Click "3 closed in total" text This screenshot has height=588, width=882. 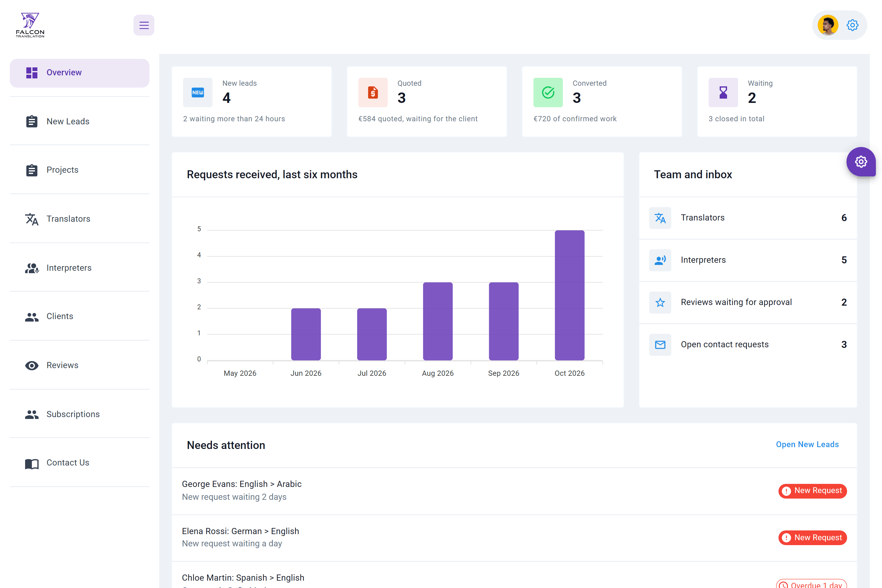[736, 119]
